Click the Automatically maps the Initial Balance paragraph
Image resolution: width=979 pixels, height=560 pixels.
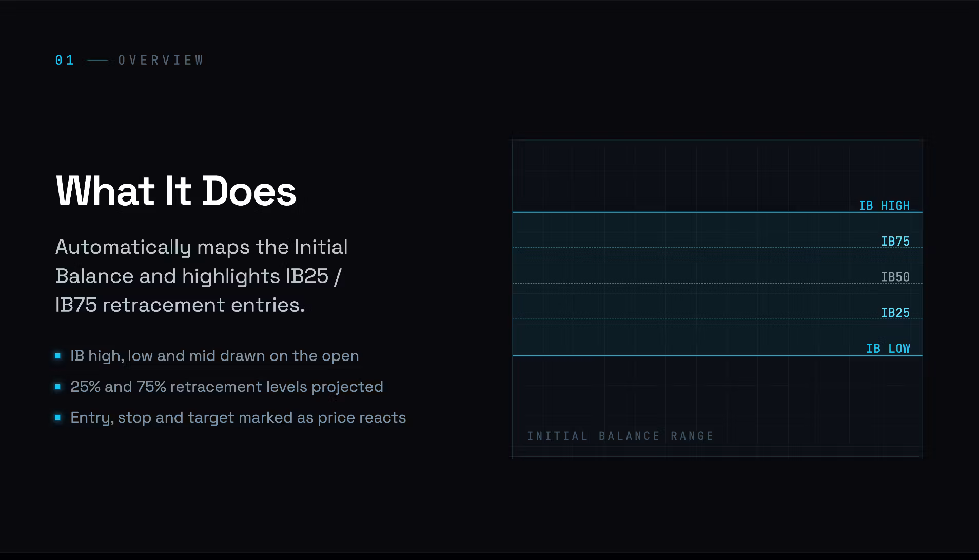coord(202,276)
